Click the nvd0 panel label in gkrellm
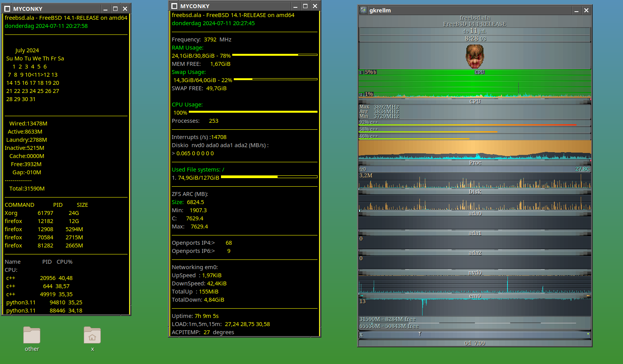Viewport: 623px width, 364px height. pyautogui.click(x=475, y=273)
